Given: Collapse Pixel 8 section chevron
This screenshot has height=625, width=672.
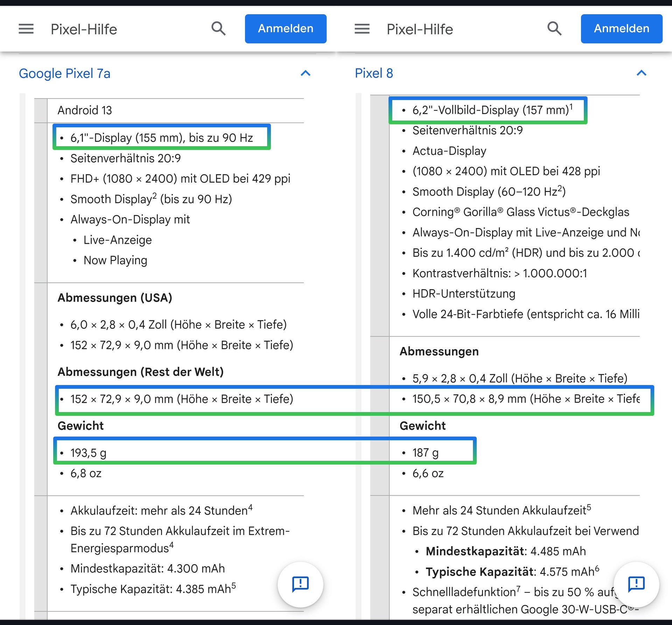Looking at the screenshot, I should coord(641,73).
